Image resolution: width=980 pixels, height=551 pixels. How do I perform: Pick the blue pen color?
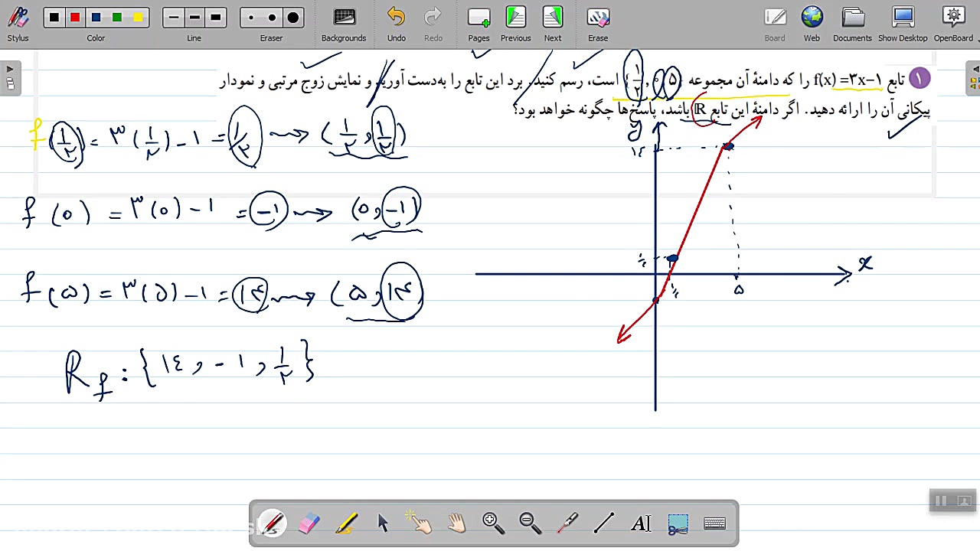pos(96,18)
